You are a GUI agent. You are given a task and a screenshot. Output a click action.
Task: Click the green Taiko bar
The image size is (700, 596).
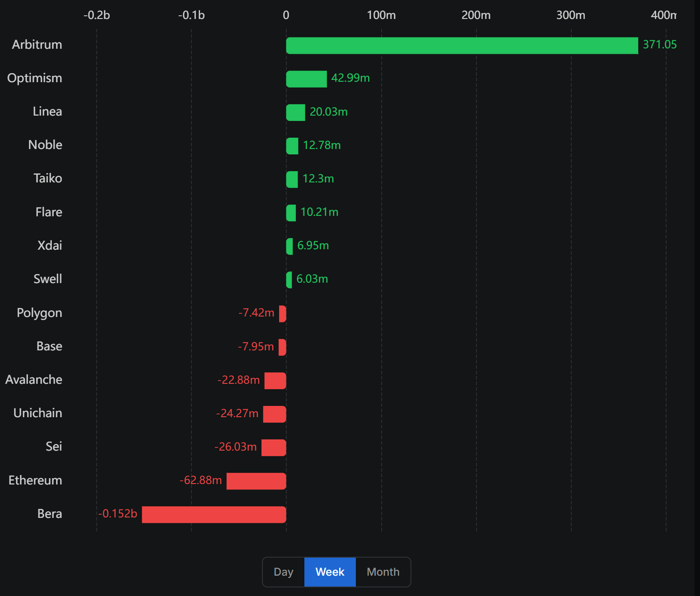292,179
